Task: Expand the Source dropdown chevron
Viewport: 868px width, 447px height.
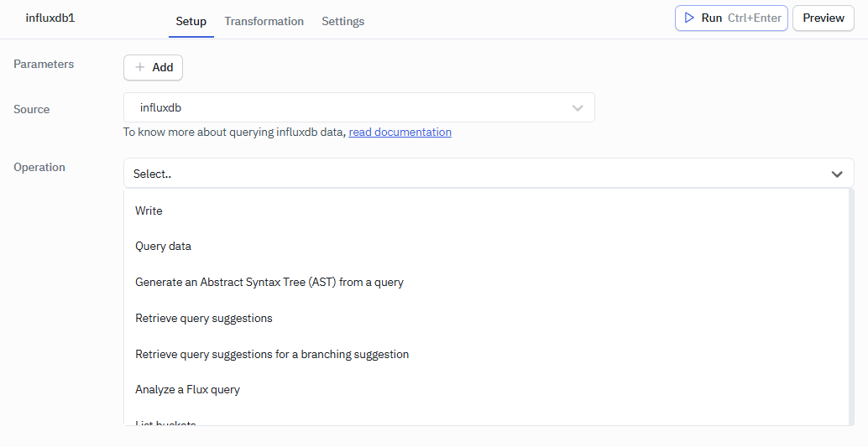Action: (578, 107)
